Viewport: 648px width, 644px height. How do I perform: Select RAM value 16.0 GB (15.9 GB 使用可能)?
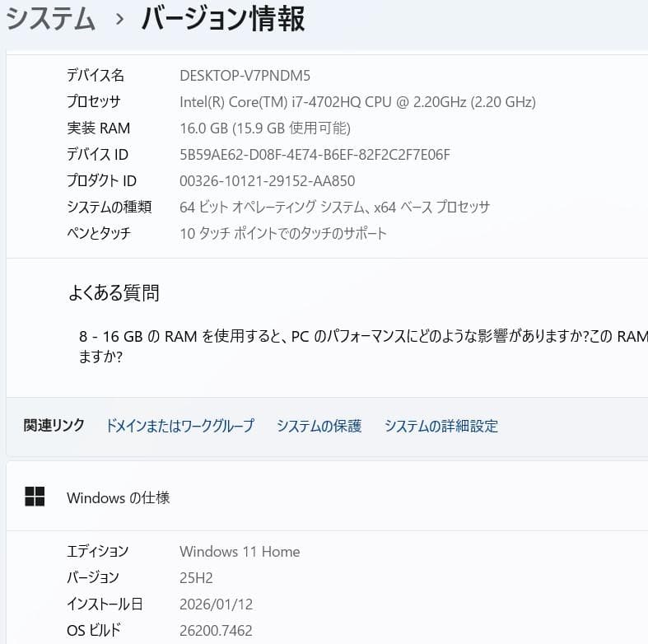[265, 128]
